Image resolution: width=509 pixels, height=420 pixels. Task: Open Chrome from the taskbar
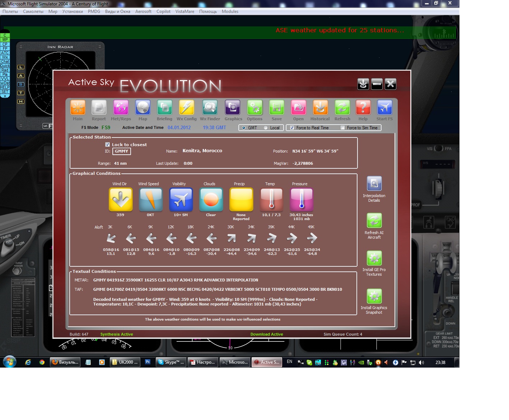[x=42, y=362]
